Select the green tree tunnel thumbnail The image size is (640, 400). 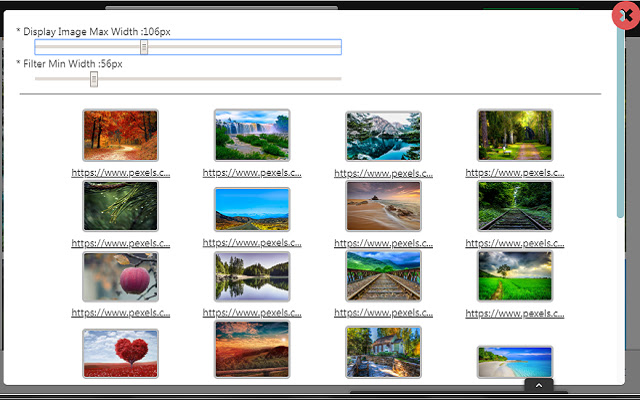click(514, 135)
